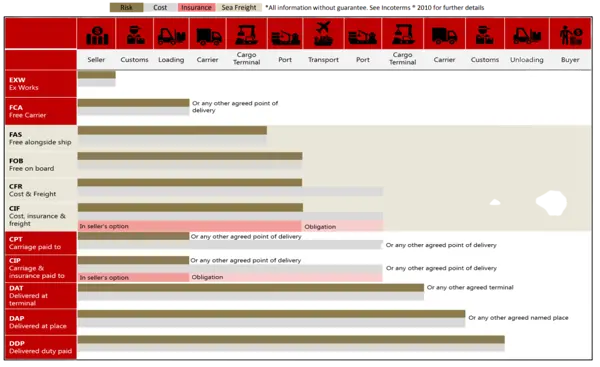Click the Carrier truck icon nearest the Buyer side
This screenshot has width=600, height=367.
pyautogui.click(x=445, y=36)
